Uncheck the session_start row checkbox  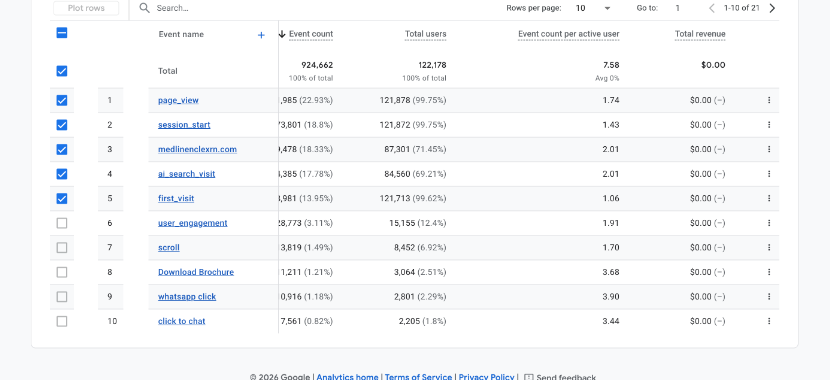pyautogui.click(x=62, y=125)
